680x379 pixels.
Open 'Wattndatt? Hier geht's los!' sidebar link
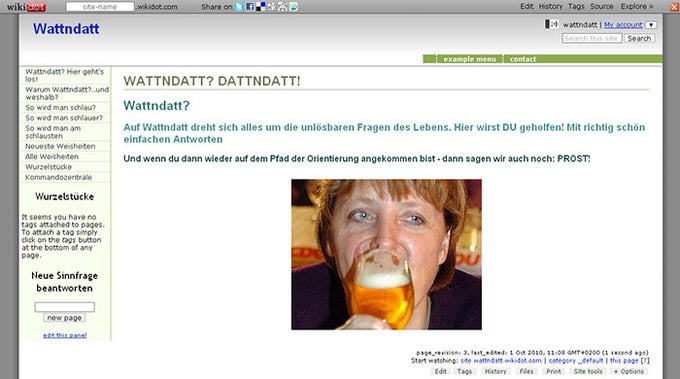point(65,75)
